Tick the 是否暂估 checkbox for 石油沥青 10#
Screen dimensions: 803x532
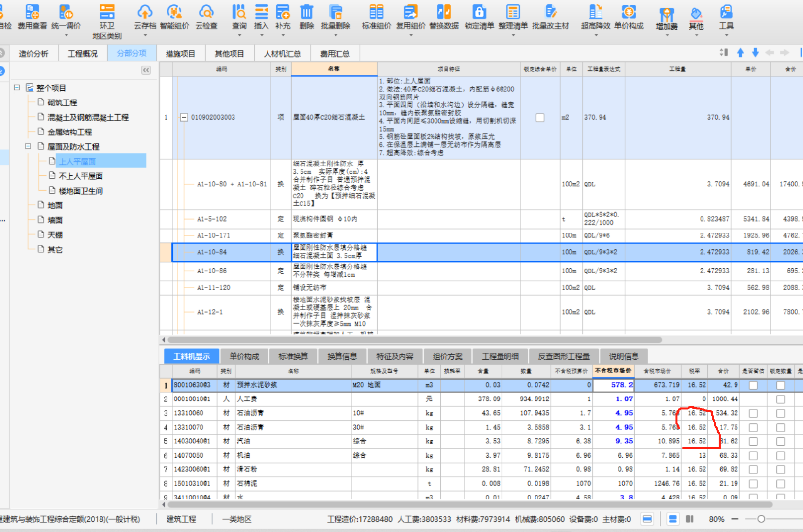pos(753,413)
